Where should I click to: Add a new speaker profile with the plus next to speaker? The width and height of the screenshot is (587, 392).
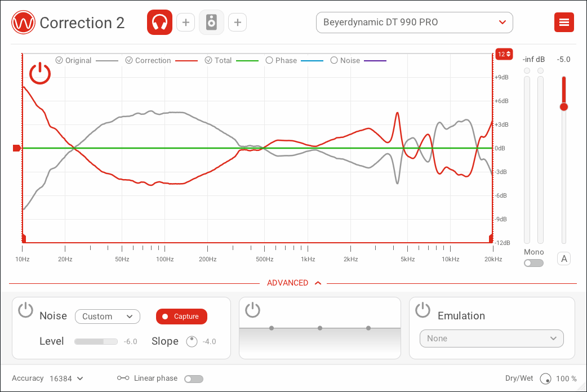tap(237, 23)
